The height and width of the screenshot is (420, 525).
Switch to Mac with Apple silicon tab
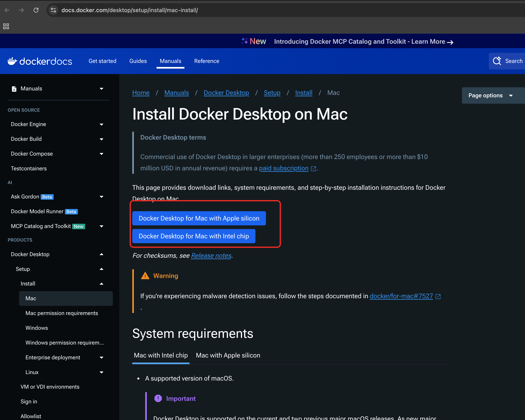(228, 355)
